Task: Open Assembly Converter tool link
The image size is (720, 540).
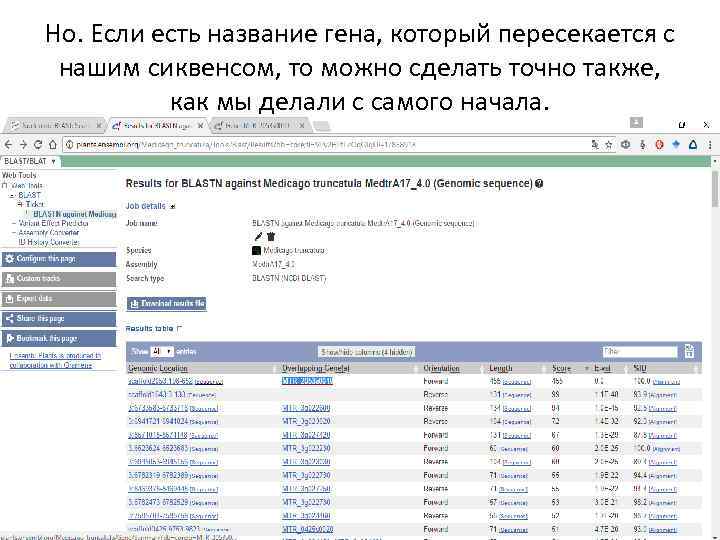Action: (49, 233)
